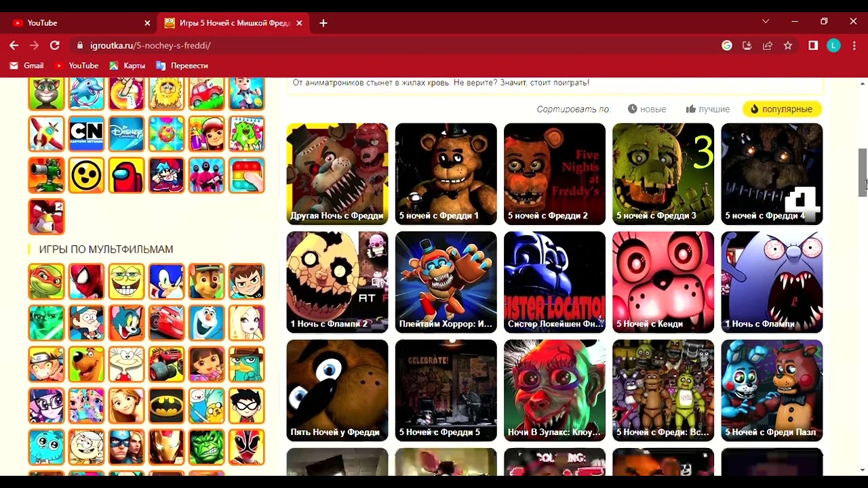Open the Gmail bookmark
Image resolution: width=868 pixels, height=488 pixels.
point(26,66)
